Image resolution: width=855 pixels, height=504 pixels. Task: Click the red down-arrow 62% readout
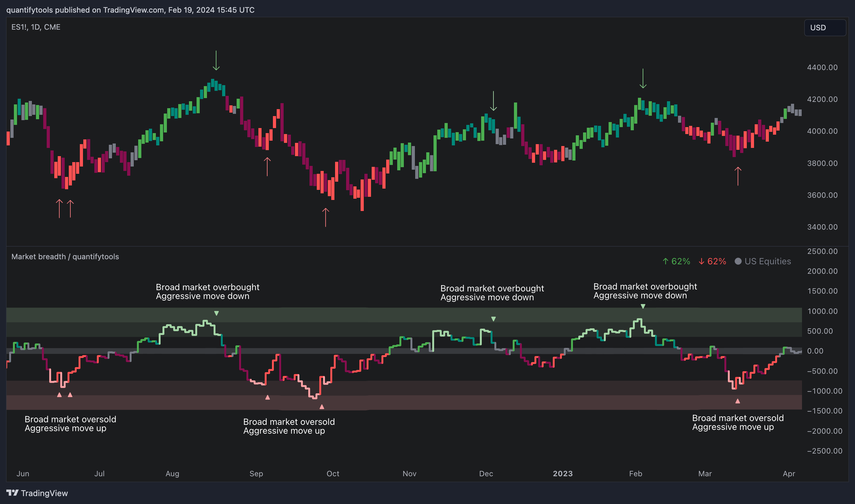[x=712, y=261]
